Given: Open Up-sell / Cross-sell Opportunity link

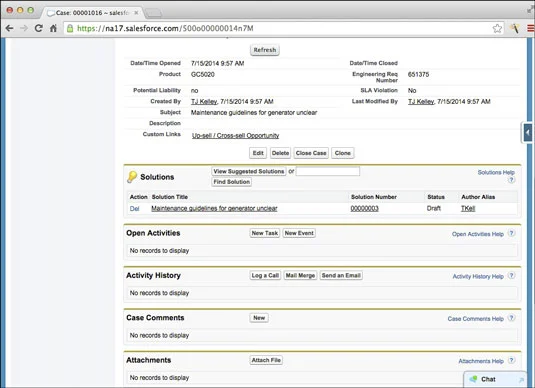Looking at the screenshot, I should coord(235,135).
